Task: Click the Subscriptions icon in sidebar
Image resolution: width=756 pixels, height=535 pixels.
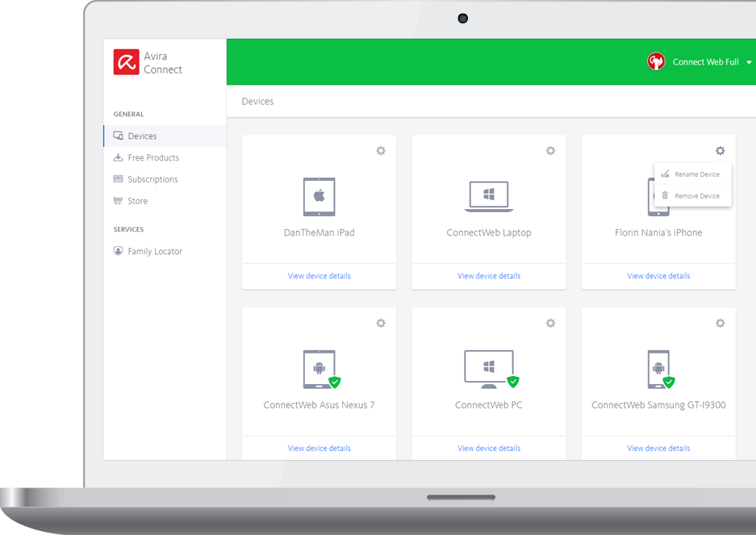Action: point(118,179)
